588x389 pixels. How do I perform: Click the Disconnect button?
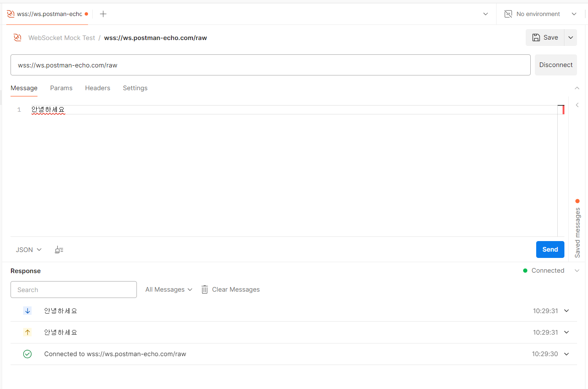[x=556, y=65]
